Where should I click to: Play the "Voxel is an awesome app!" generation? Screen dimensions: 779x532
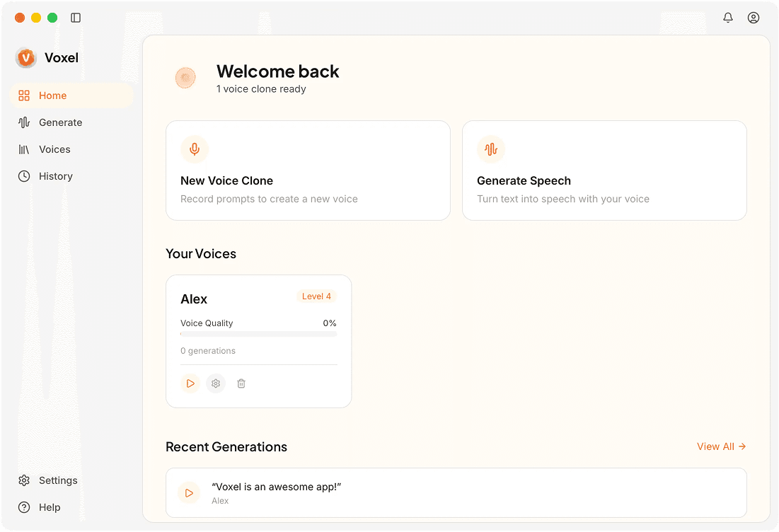click(x=189, y=493)
